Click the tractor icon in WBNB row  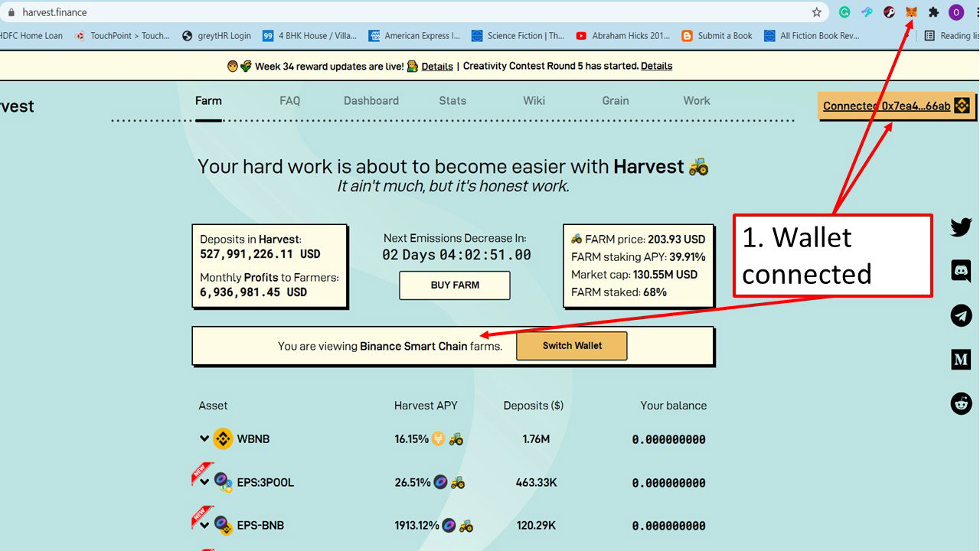tap(456, 439)
